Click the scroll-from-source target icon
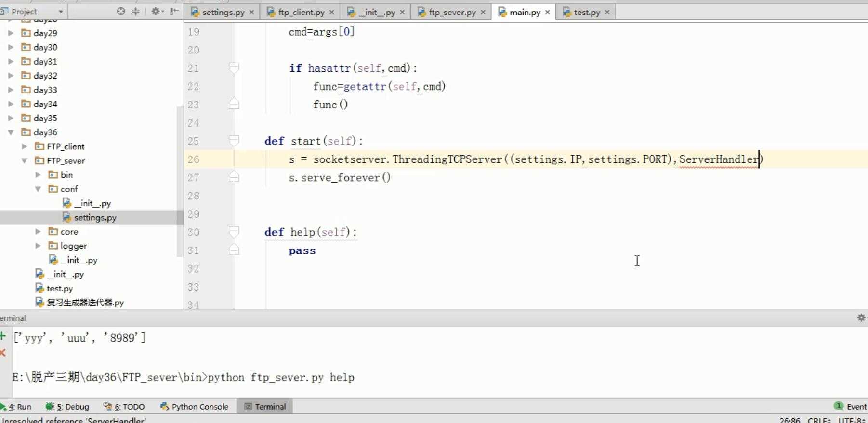 pyautogui.click(x=120, y=11)
